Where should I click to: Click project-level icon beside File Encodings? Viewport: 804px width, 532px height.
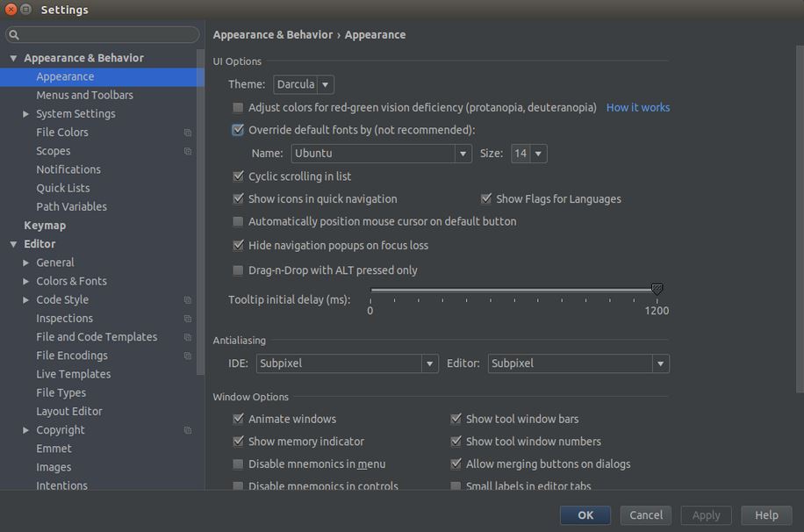tap(188, 356)
